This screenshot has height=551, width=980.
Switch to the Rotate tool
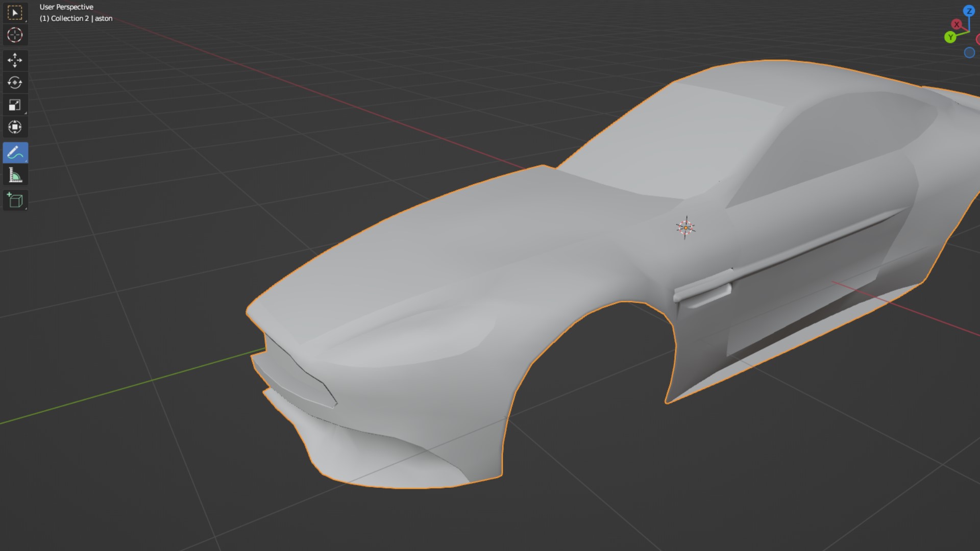(15, 83)
